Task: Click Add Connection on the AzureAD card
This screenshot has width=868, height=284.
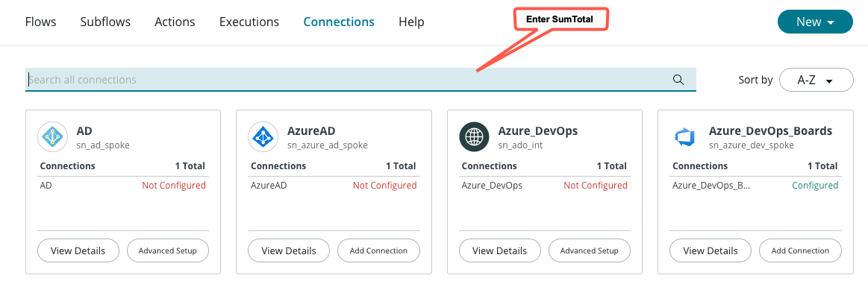Action: [378, 250]
